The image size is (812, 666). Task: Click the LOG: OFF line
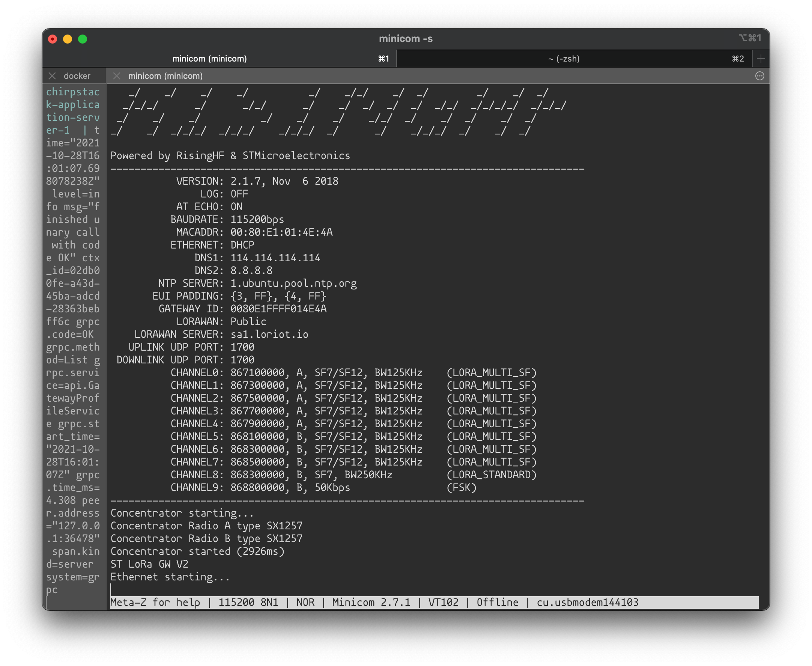click(x=224, y=194)
